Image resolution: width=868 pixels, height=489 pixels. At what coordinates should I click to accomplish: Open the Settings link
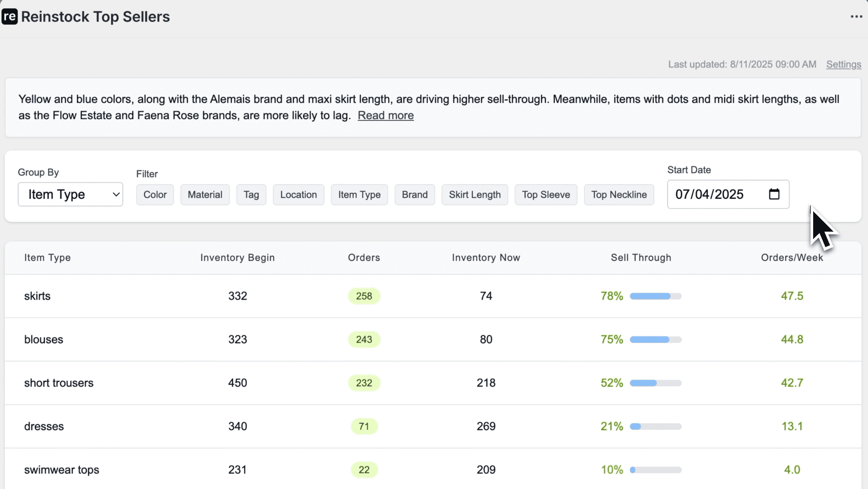[x=843, y=64]
